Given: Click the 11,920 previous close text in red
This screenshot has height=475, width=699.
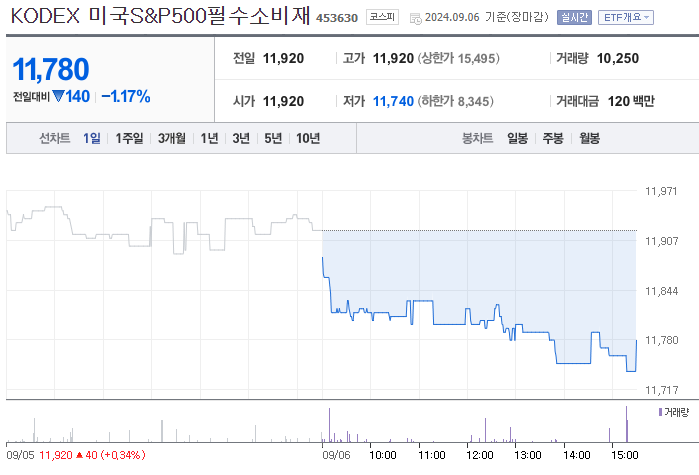Looking at the screenshot, I should click(56, 455).
